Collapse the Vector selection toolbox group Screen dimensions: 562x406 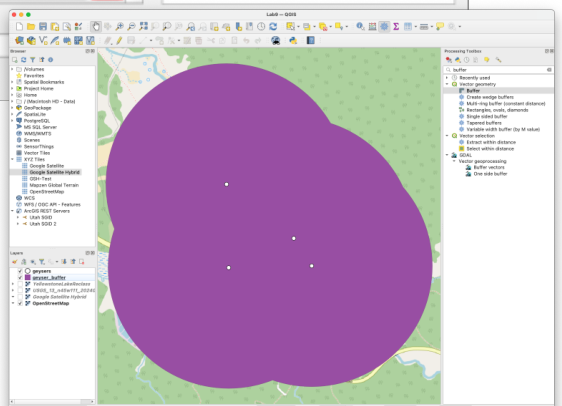point(447,135)
